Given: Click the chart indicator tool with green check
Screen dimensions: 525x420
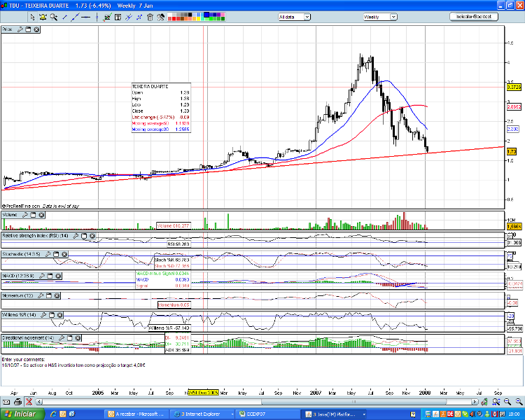Looking at the screenshot, I should coord(107,17).
